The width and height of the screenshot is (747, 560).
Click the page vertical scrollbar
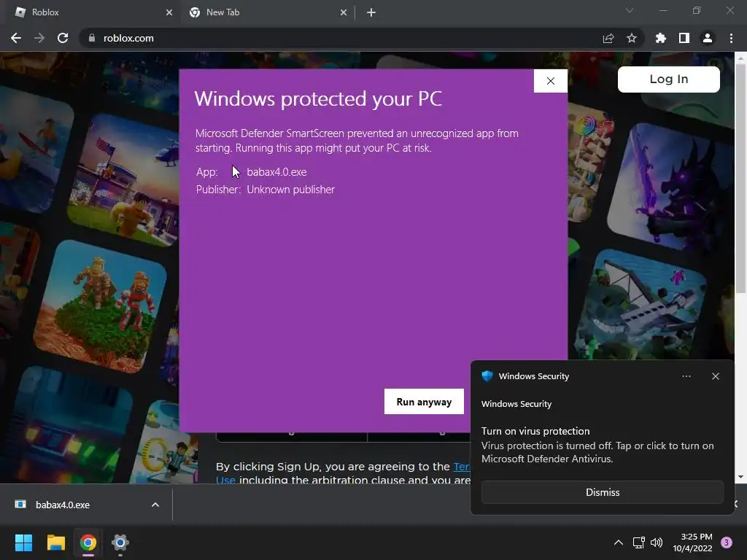click(741, 179)
